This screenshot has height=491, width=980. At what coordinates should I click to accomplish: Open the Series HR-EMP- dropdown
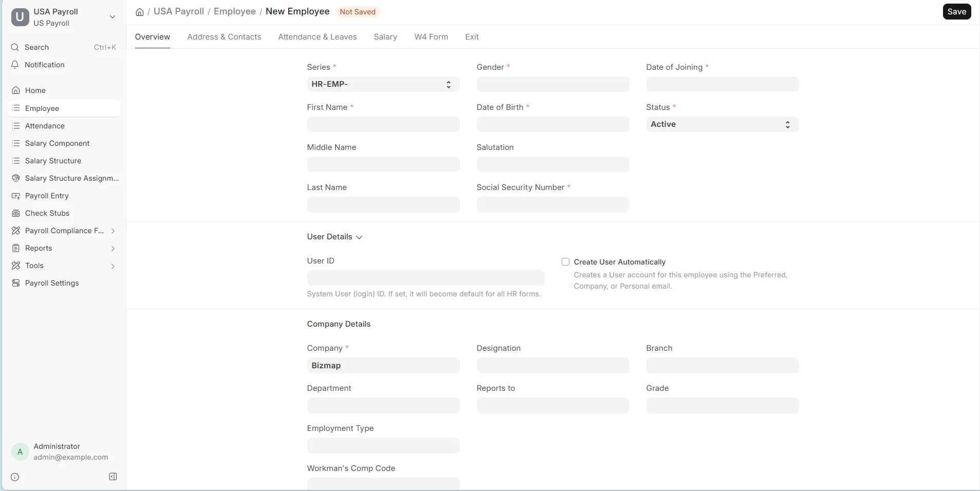[383, 84]
